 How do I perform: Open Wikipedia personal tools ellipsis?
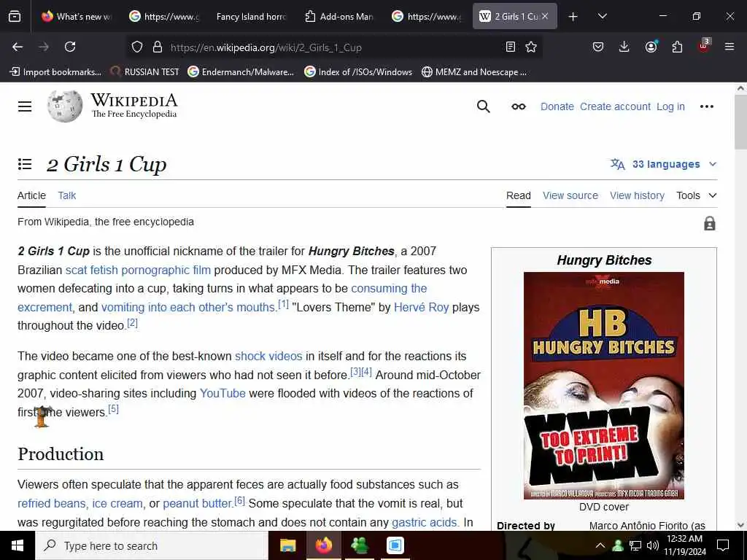[706, 106]
